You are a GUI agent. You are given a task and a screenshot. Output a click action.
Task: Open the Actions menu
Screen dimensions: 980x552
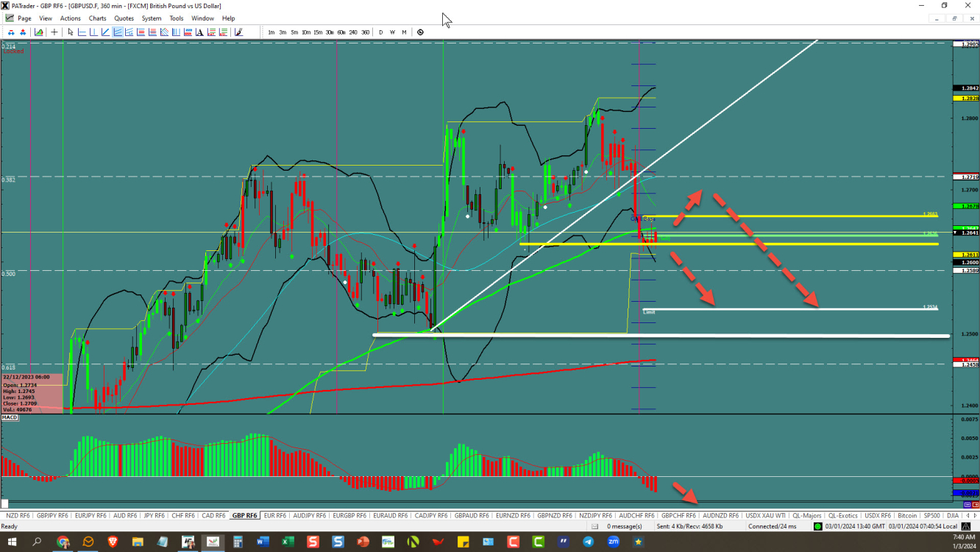[x=71, y=18]
